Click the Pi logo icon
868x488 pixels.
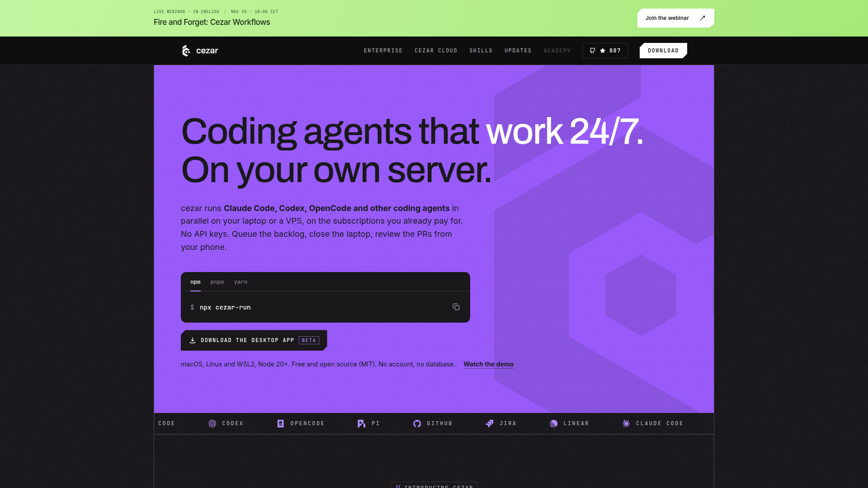[x=361, y=423]
